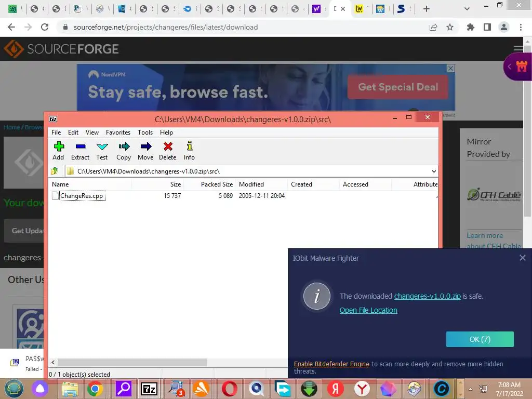Sort by the Size column header
This screenshot has height=399, width=532.
(x=158, y=184)
